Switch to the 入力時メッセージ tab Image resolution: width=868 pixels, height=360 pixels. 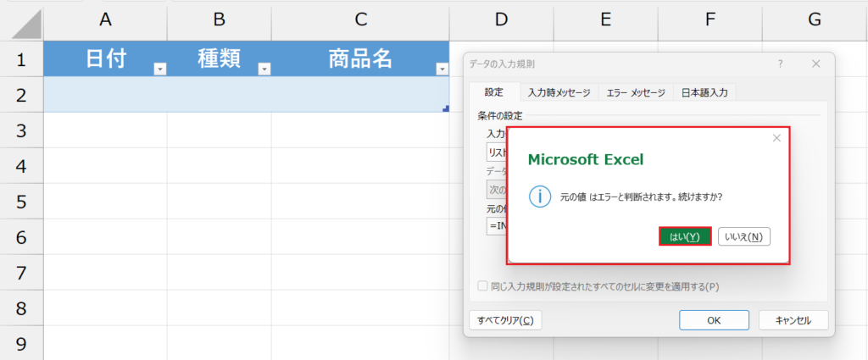559,93
